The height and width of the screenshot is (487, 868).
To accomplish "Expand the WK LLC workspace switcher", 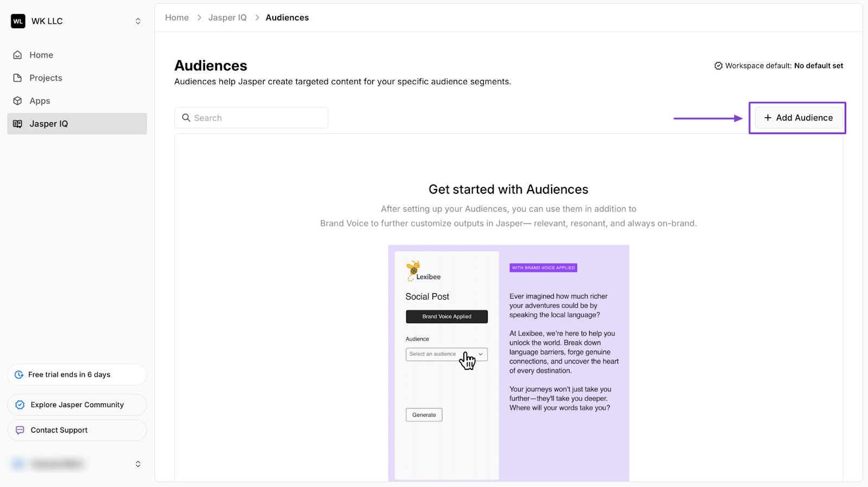I will [138, 21].
